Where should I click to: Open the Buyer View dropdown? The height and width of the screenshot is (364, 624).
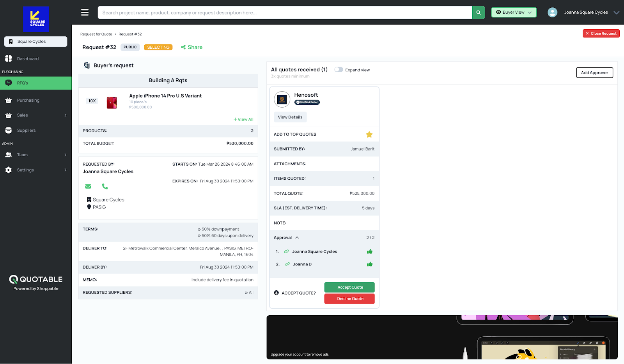[x=514, y=12]
